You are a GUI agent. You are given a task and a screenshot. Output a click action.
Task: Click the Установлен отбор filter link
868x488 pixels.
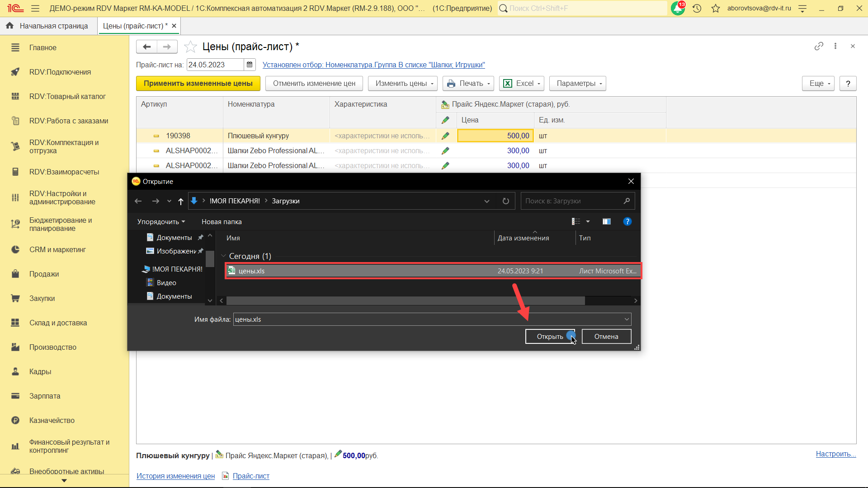(x=373, y=65)
